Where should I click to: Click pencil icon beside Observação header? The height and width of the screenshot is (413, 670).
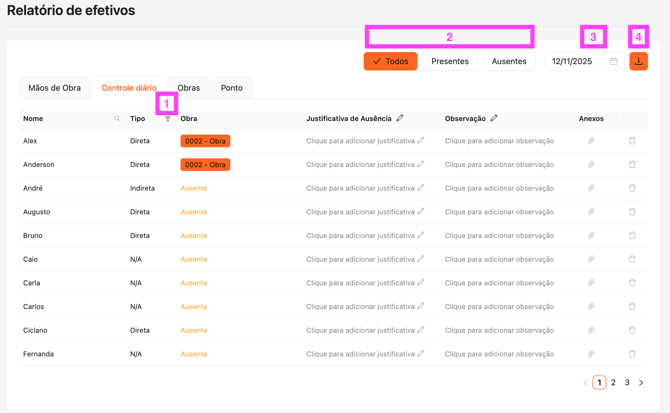[x=494, y=118]
